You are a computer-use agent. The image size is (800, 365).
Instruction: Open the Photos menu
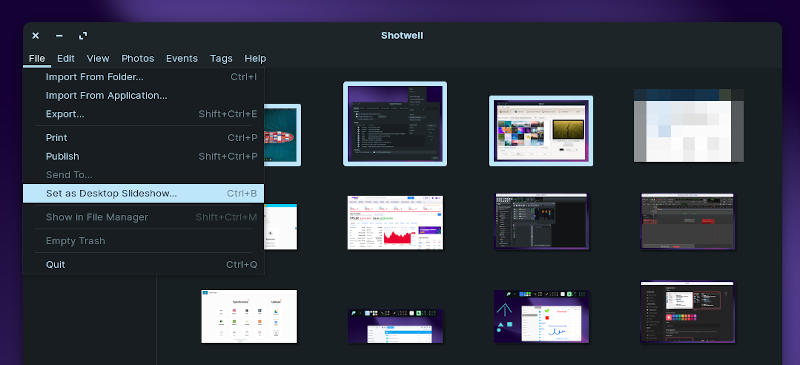coord(138,59)
